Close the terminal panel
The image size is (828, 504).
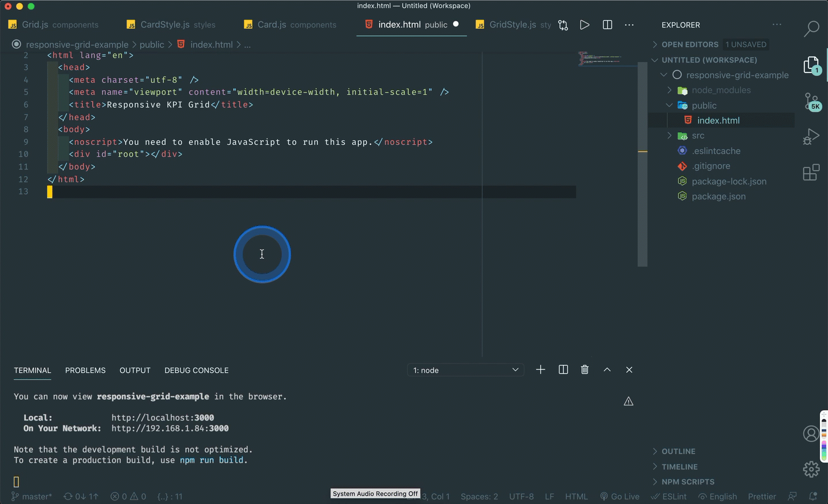629,370
